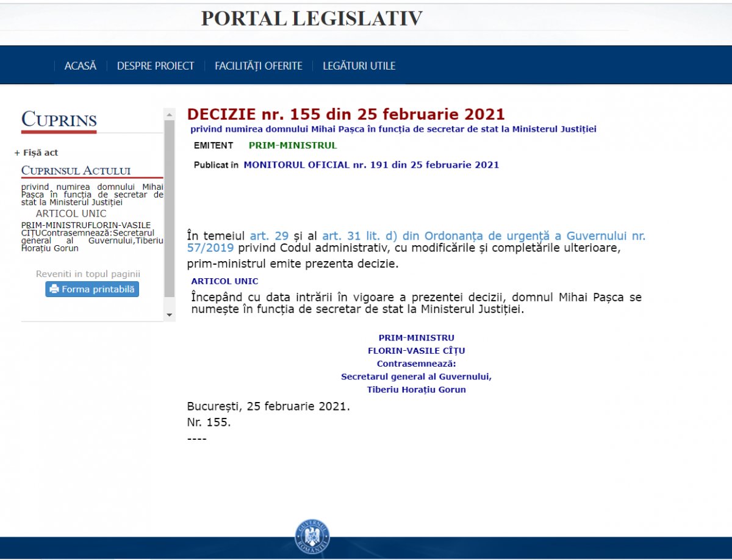
Task: Click the ARTICOL UNIC heading in document
Action: click(224, 281)
